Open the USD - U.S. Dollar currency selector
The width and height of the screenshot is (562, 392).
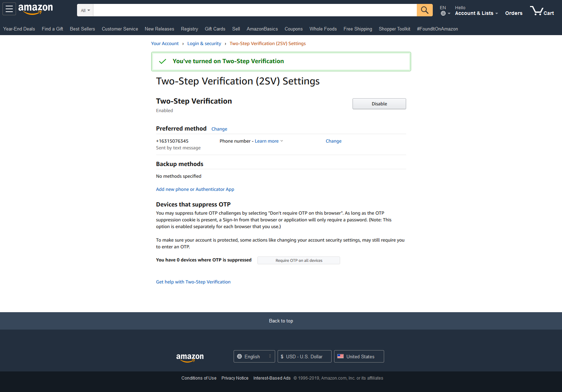tap(305, 357)
